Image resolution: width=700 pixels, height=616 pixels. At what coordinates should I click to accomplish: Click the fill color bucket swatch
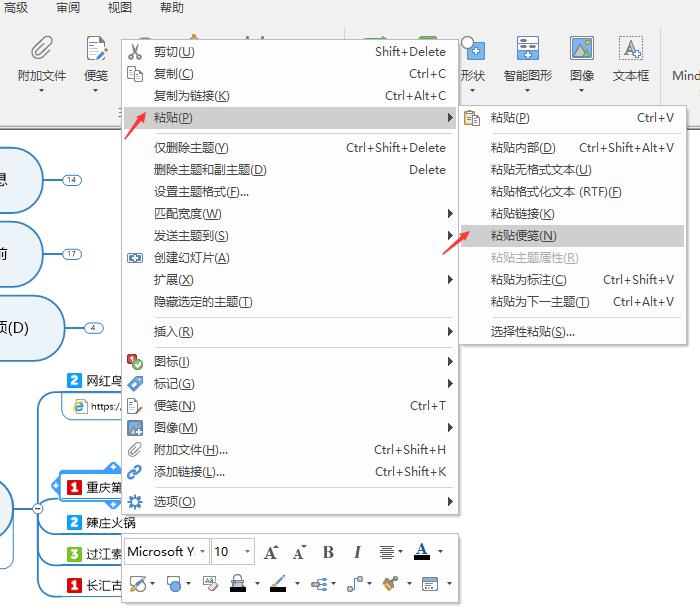point(238,583)
